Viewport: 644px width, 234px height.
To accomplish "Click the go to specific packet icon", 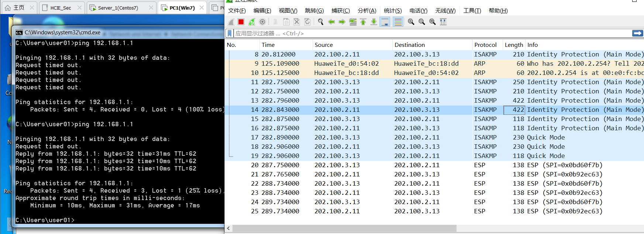I will tap(353, 22).
